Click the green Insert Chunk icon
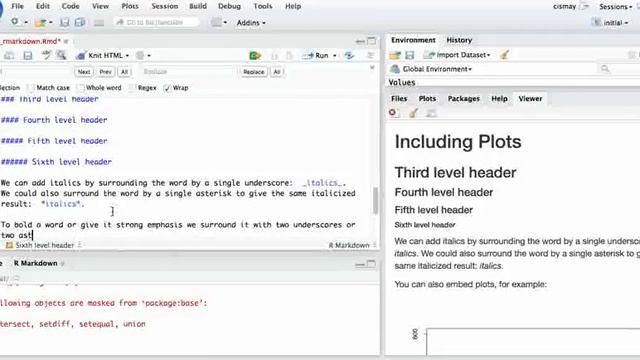The image size is (640, 360). tap(255, 56)
